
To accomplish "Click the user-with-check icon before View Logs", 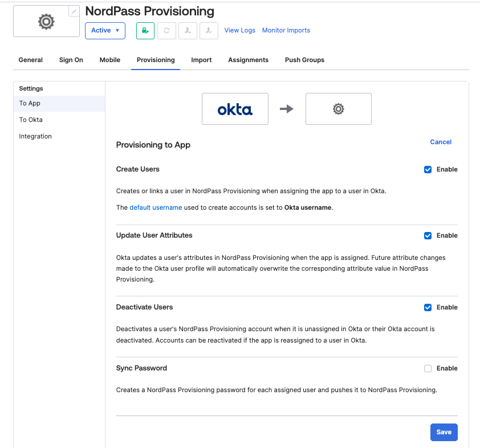I will [209, 31].
